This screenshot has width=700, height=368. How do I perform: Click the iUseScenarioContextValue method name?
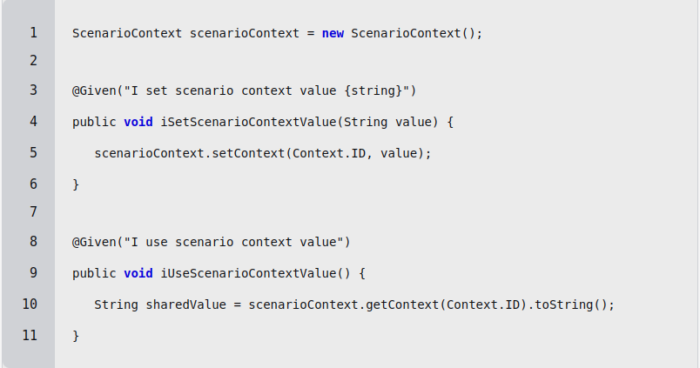[x=248, y=273]
